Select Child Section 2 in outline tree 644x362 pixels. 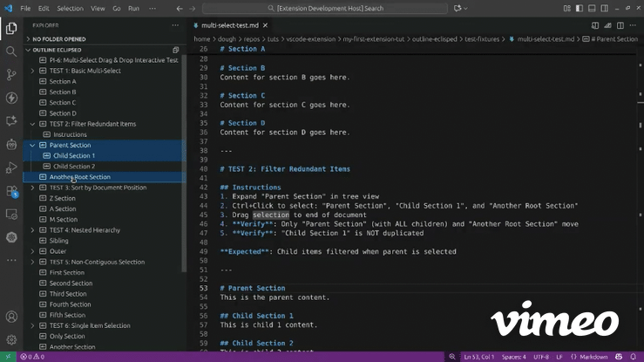click(74, 166)
